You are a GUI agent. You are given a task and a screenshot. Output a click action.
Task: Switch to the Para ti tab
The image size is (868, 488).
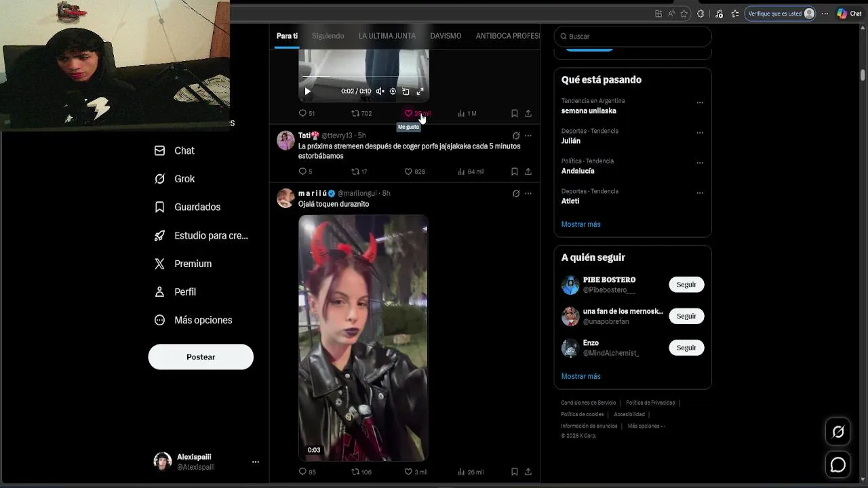pyautogui.click(x=287, y=36)
